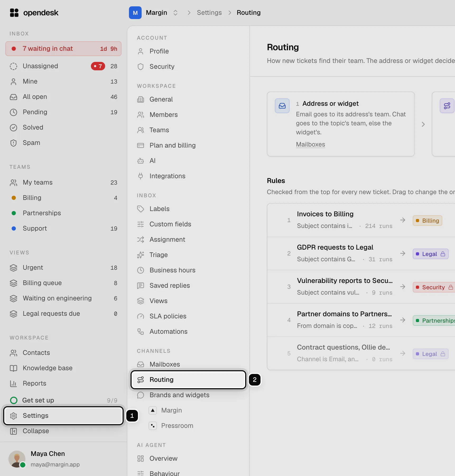Open AI Agent Overview settings
The height and width of the screenshot is (476, 455).
pyautogui.click(x=188, y=459)
